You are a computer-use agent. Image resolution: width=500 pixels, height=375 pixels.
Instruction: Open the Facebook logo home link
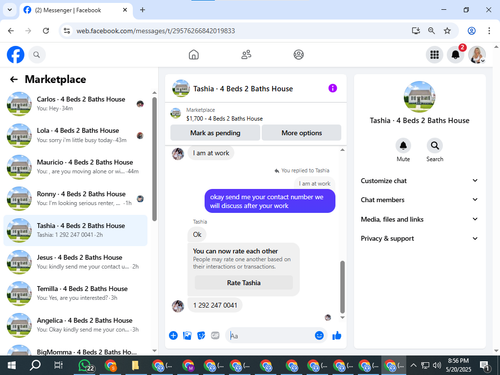(x=15, y=54)
